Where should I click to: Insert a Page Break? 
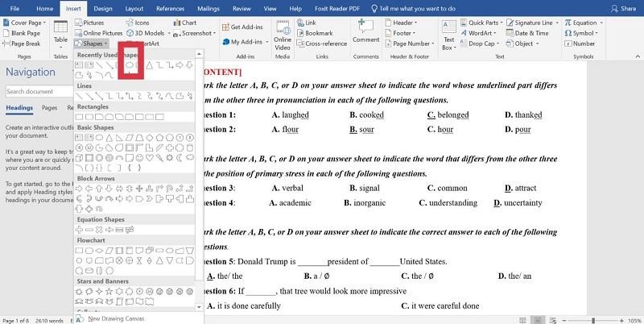pyautogui.click(x=23, y=44)
